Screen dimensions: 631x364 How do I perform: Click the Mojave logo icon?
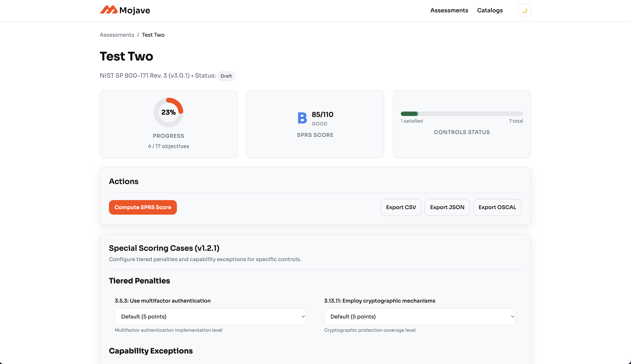point(109,10)
